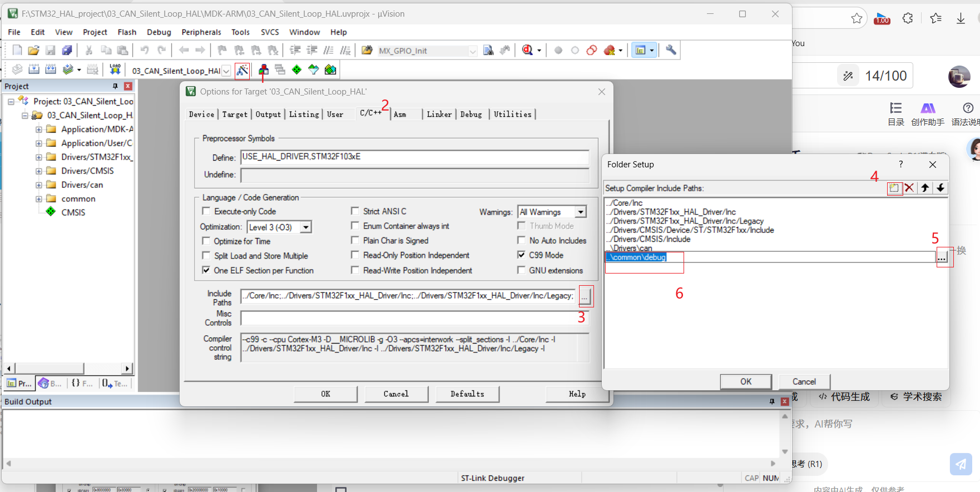Switch to the Linker tab

[439, 114]
